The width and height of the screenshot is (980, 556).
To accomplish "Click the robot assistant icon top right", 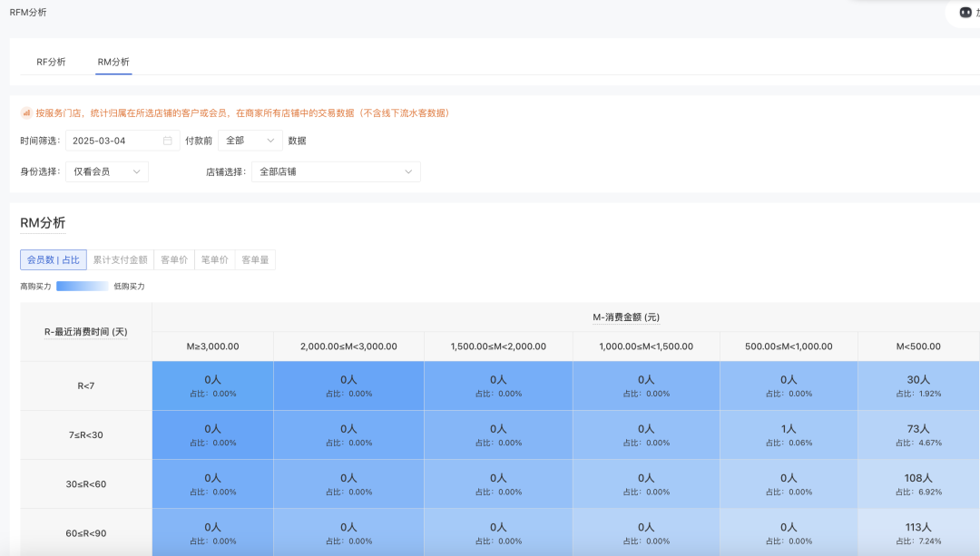I will [965, 13].
